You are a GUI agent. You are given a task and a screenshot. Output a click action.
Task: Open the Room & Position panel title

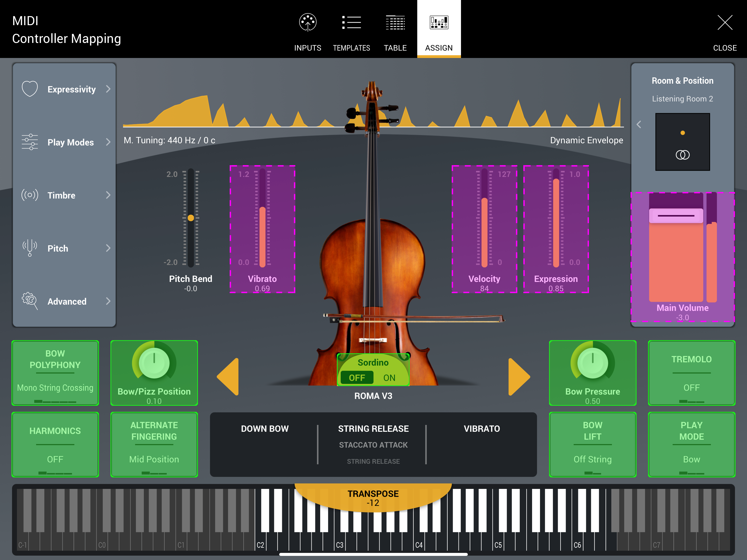[682, 81]
